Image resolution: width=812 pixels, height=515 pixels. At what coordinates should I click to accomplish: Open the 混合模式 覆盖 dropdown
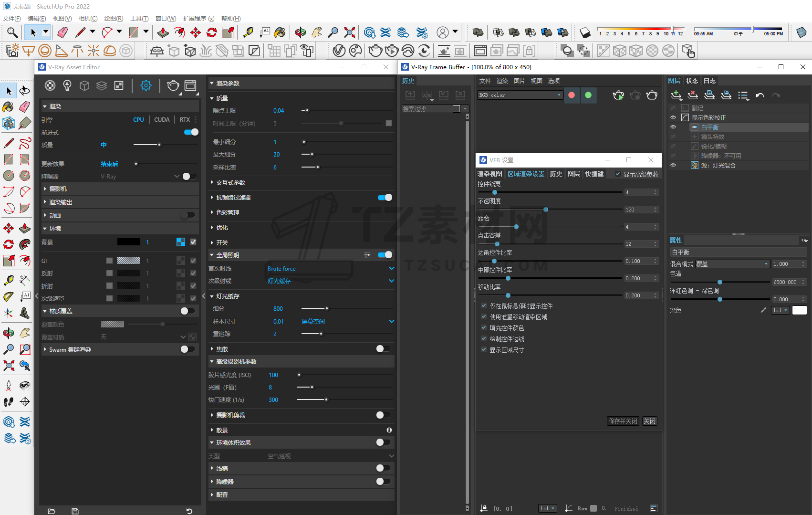coord(732,264)
